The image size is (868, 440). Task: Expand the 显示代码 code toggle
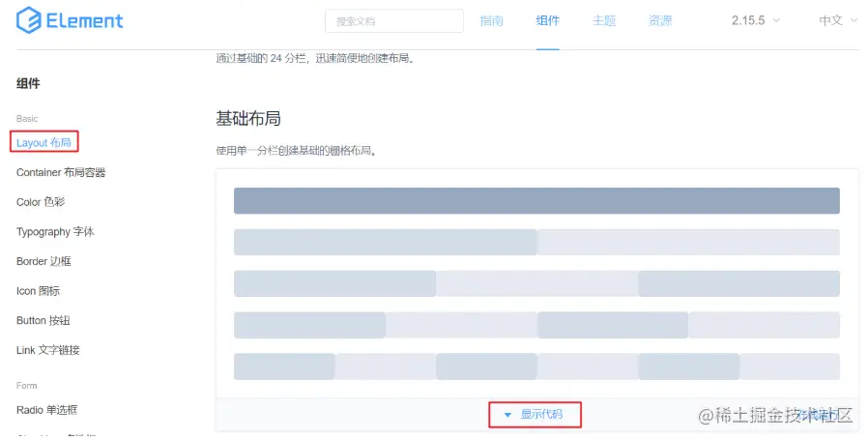534,415
